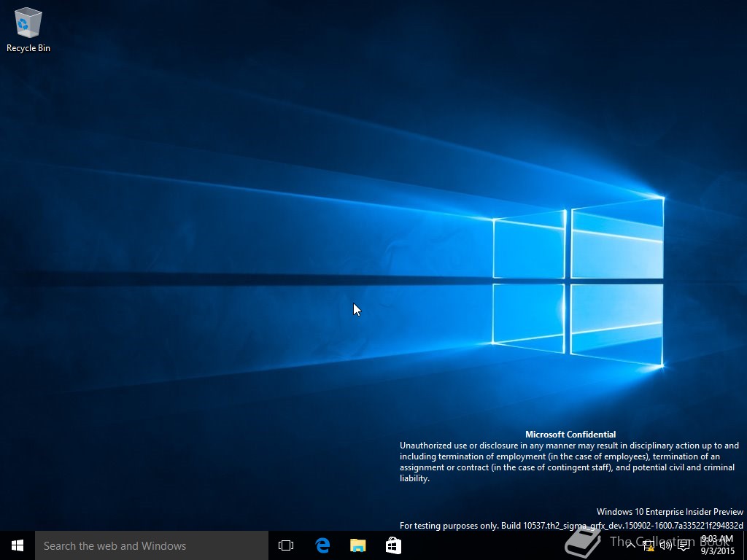The image size is (747, 560).
Task: Open the Action Center notifications icon
Action: click(x=684, y=545)
